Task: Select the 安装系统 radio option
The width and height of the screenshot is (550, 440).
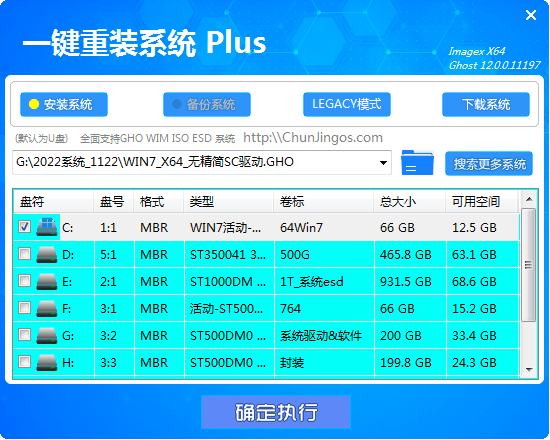Action: point(64,104)
